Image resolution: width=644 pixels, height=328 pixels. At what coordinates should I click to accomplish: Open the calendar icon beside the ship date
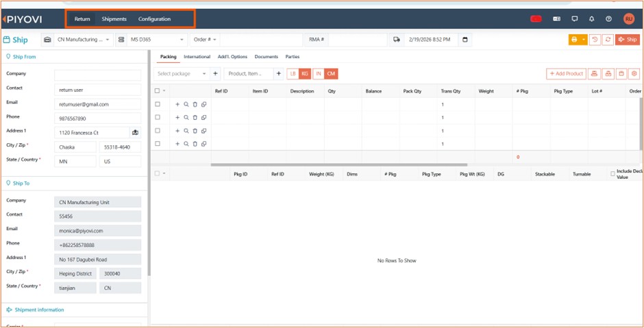click(x=465, y=40)
